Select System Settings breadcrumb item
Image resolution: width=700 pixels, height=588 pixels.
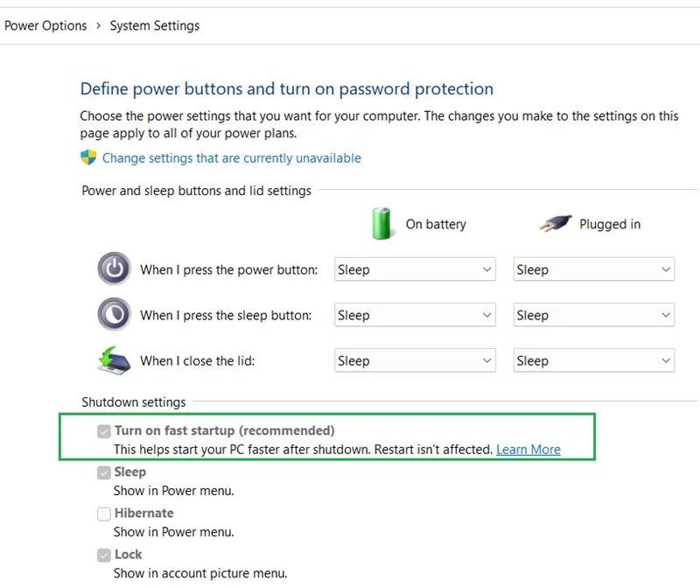[155, 26]
